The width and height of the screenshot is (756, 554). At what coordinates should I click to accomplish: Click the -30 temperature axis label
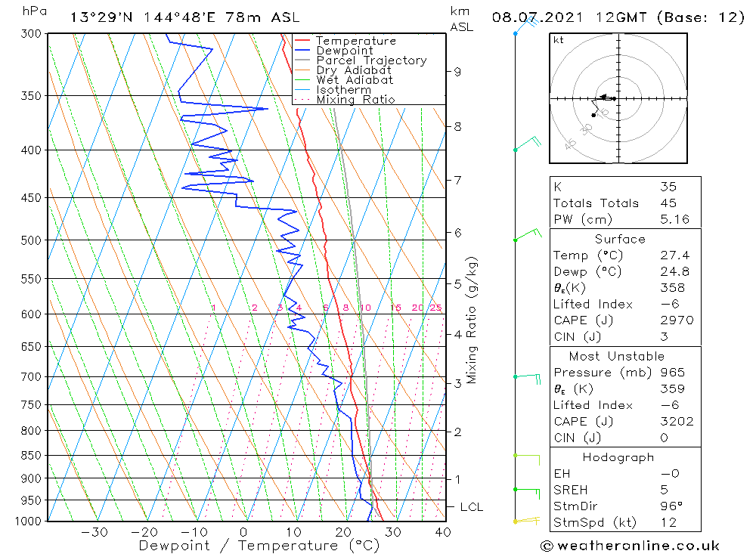coord(94,532)
